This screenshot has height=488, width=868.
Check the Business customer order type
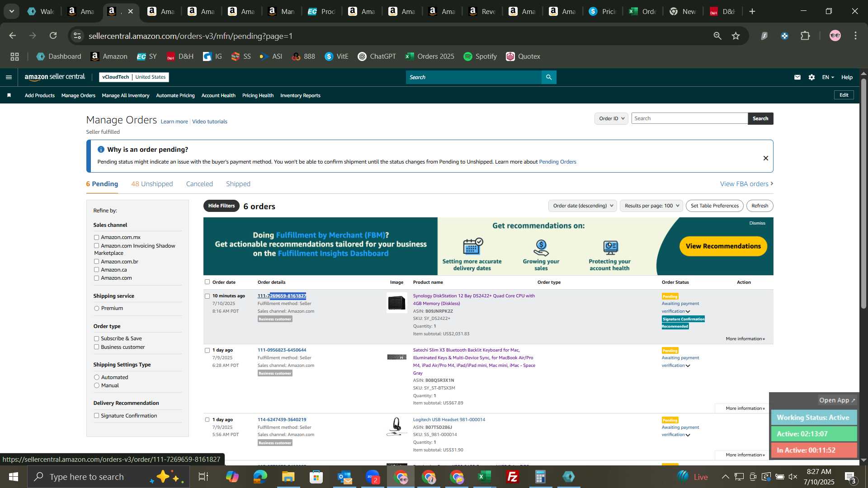(96, 347)
